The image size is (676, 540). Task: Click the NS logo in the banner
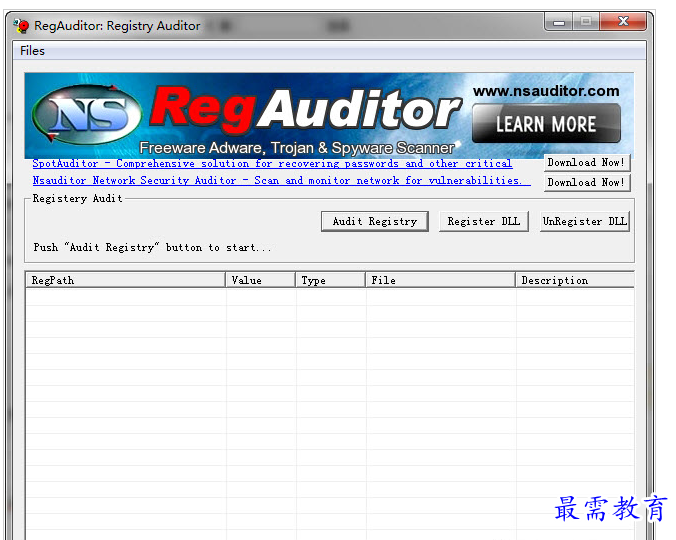pyautogui.click(x=88, y=114)
